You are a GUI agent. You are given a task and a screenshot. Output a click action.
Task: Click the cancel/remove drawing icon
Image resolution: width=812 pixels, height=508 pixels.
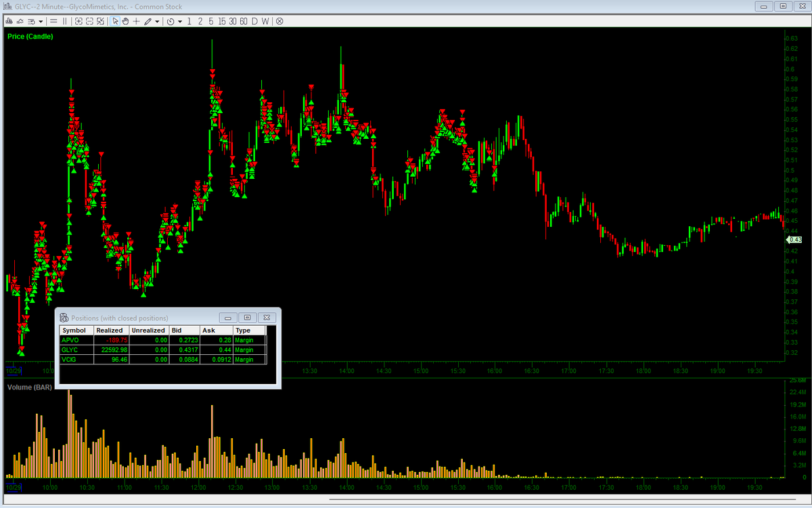coord(279,21)
